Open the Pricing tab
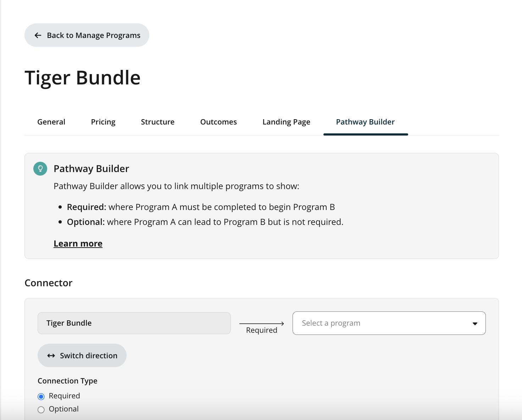Viewport: 522px width, 420px height. pyautogui.click(x=103, y=122)
